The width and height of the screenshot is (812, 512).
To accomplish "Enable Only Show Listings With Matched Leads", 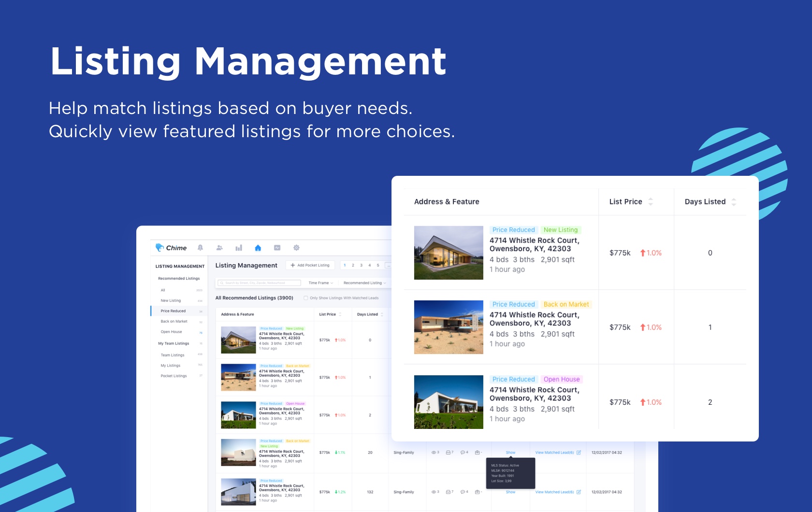I will pos(306,298).
